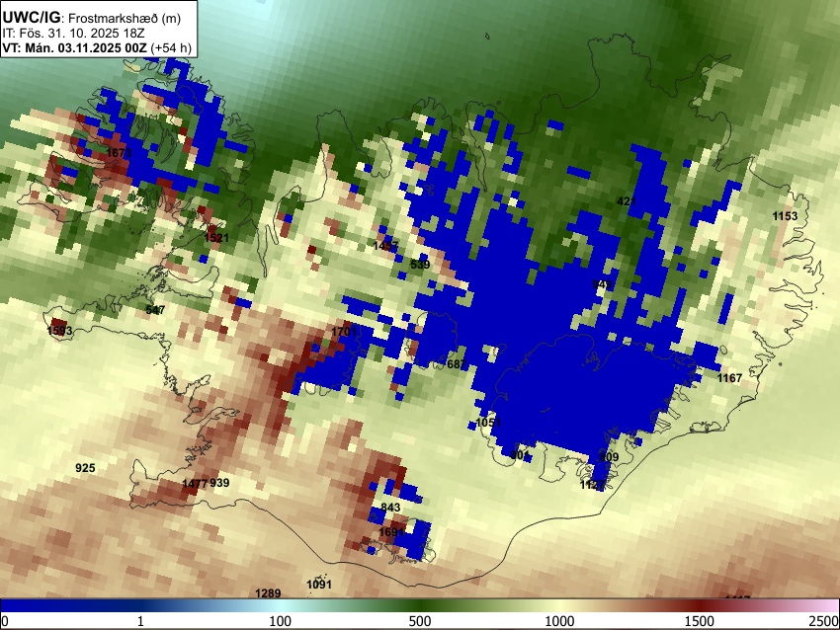Click the 1457 freezing-level value

pyautogui.click(x=385, y=246)
